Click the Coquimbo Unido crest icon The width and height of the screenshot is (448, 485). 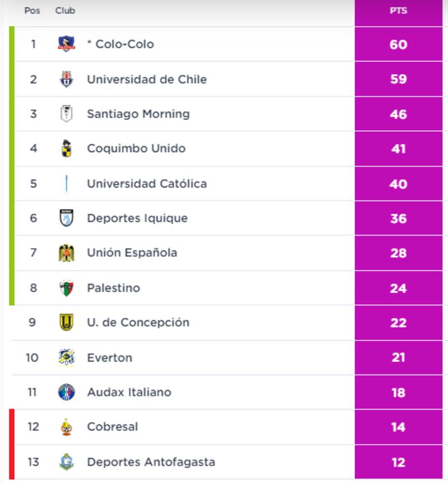[66, 148]
